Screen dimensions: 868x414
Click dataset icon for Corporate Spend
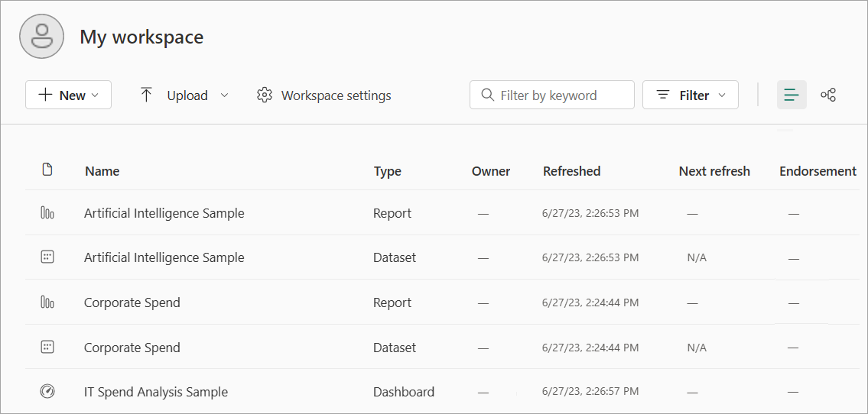(47, 347)
